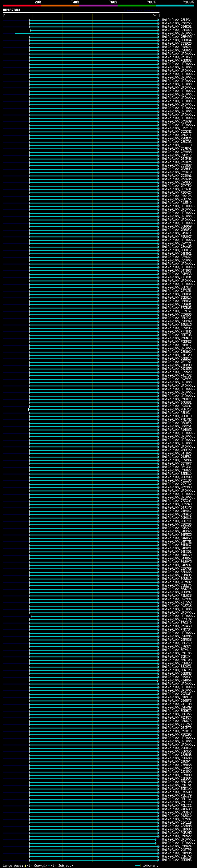Click hit label UniRef100_Q5QBK9
Viewport: 197px width, 868px height.
176,399
